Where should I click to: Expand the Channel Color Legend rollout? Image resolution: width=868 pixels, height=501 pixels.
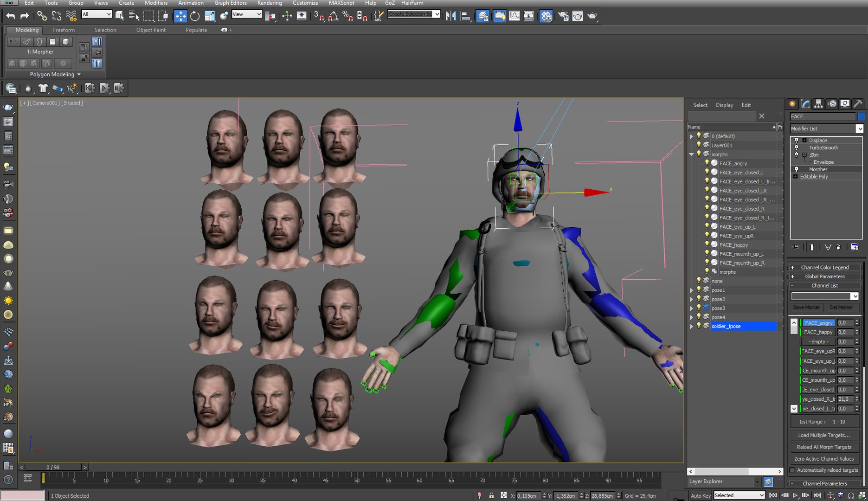point(825,267)
